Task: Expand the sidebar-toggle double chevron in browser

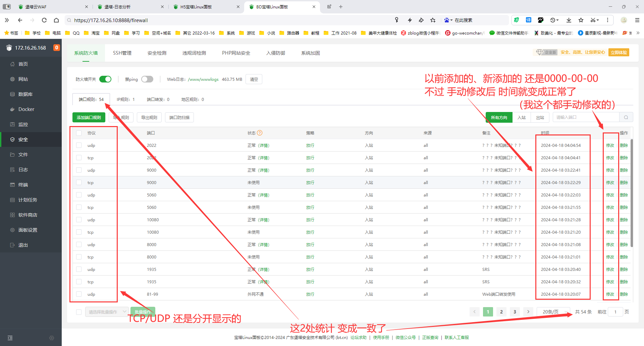Action: pyautogui.click(x=7, y=20)
